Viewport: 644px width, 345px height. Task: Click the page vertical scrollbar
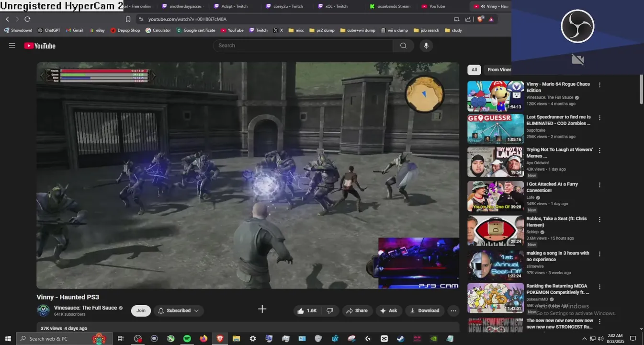pyautogui.click(x=641, y=89)
